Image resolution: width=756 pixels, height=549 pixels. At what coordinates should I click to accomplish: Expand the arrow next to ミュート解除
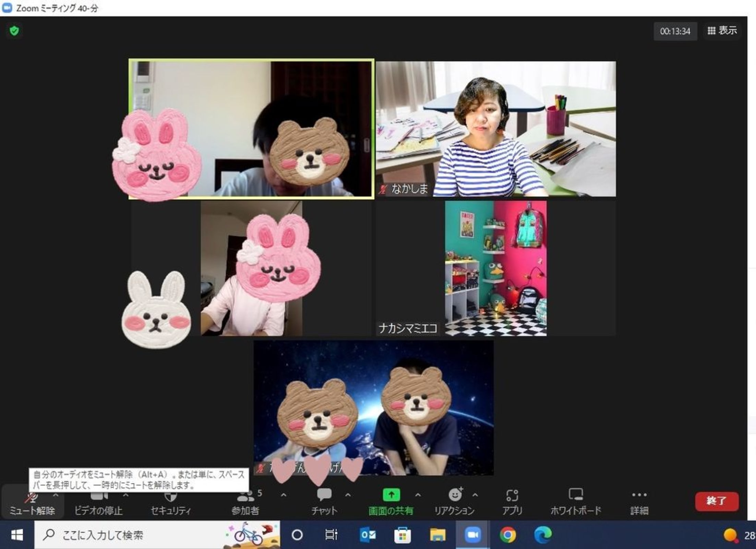point(56,495)
